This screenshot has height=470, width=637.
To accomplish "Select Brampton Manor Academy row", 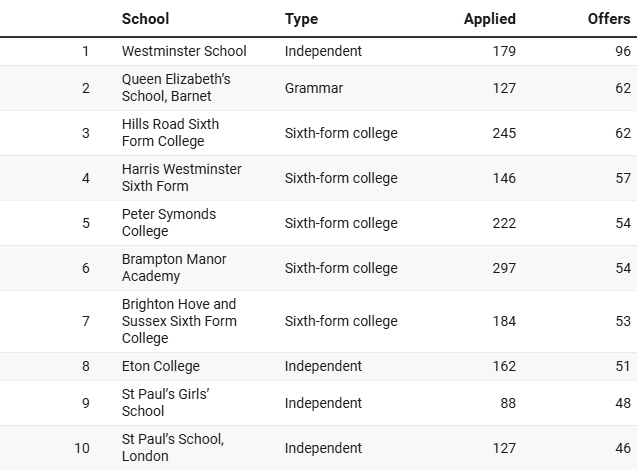I will [x=318, y=268].
